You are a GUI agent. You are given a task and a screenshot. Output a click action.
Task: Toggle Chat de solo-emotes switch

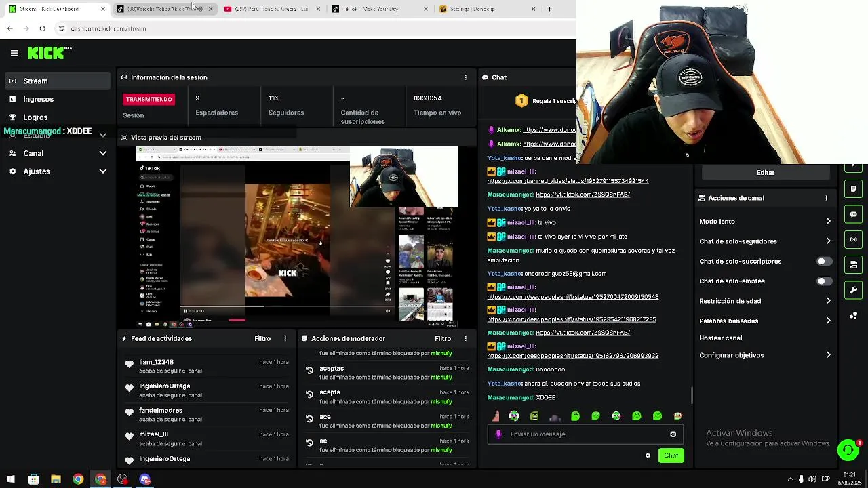click(824, 281)
